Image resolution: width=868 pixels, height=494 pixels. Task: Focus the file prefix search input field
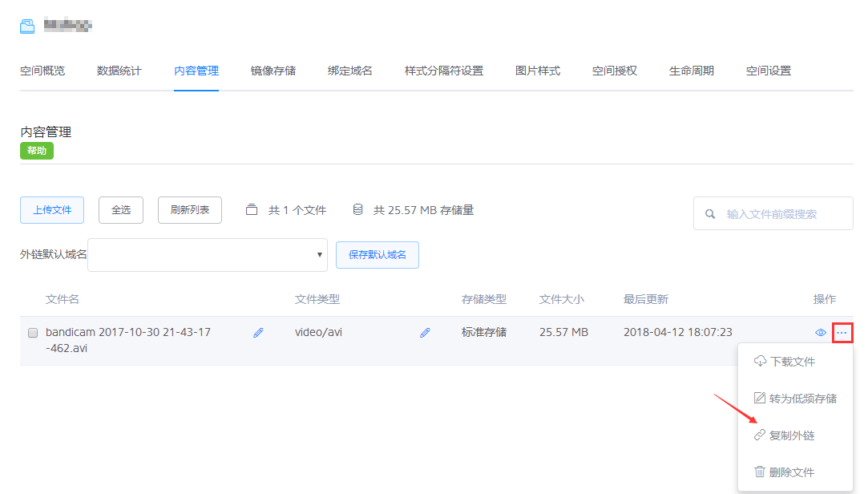[x=782, y=215]
